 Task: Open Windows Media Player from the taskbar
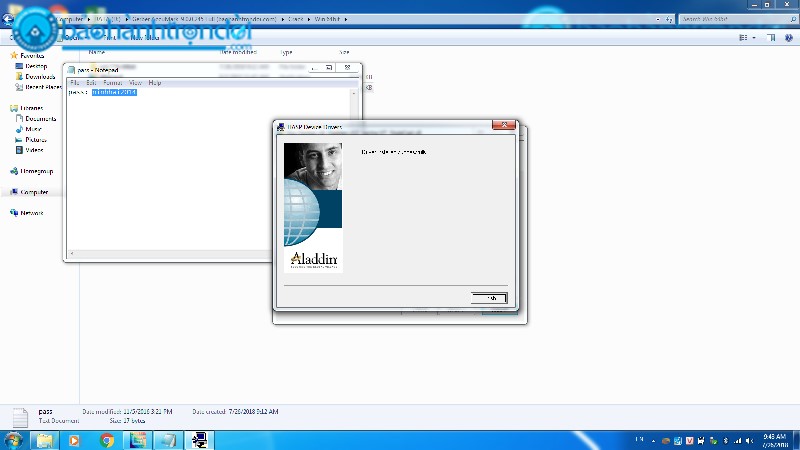coord(74,440)
